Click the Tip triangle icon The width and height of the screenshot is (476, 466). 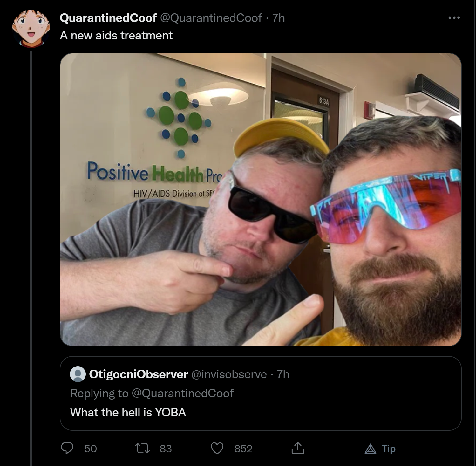(370, 449)
